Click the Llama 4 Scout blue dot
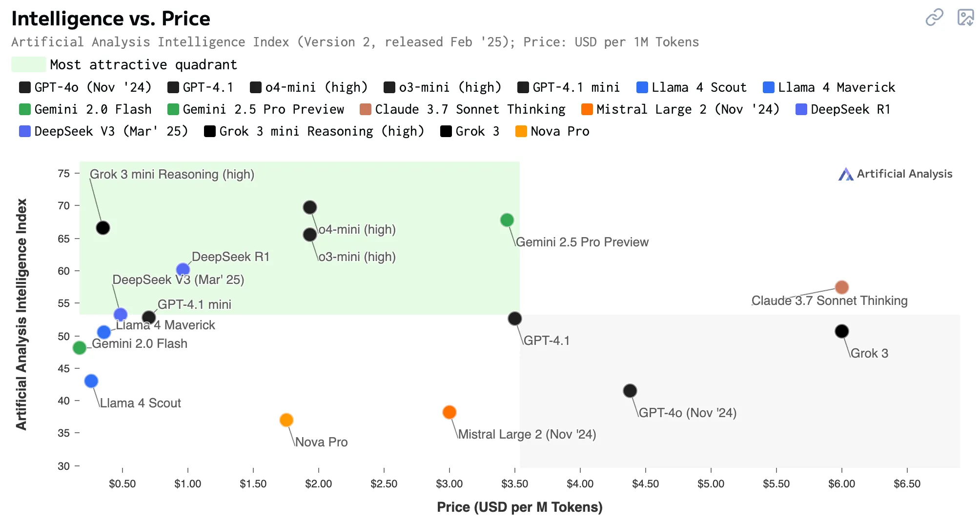 point(91,381)
